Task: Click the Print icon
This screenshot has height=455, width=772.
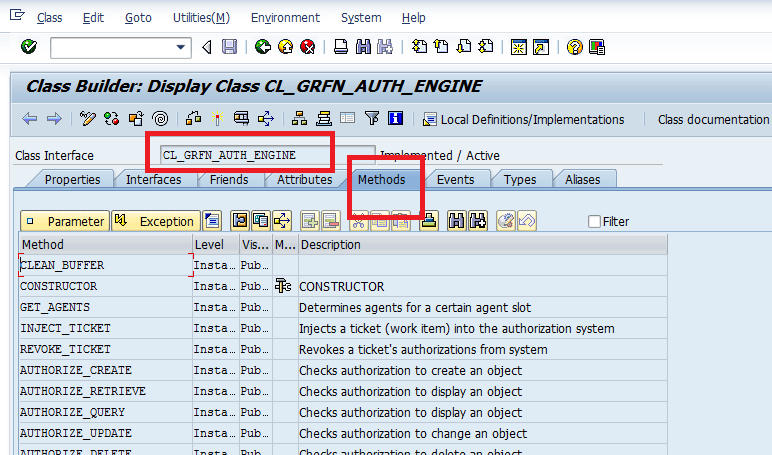Action: [x=341, y=47]
